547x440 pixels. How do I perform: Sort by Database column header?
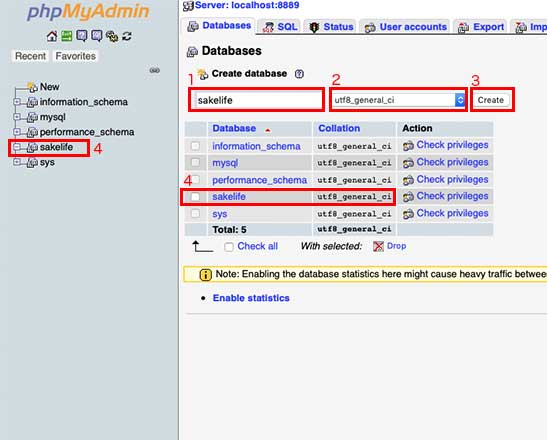tap(234, 128)
